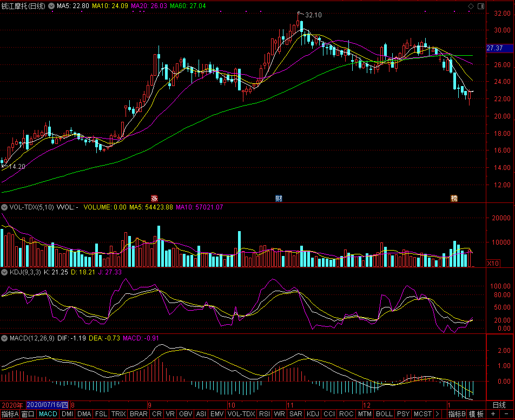Click the X10 volume scale indicator
Screen dimensions: 515x420
tap(493, 263)
